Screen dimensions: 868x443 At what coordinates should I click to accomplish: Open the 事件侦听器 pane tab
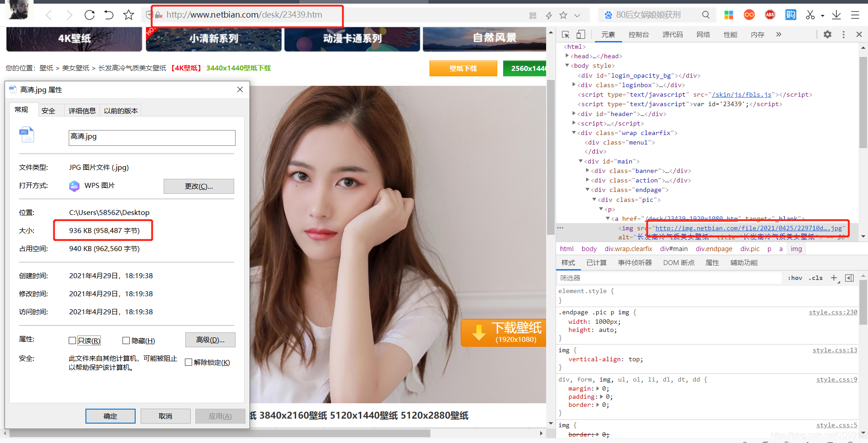[x=635, y=263]
